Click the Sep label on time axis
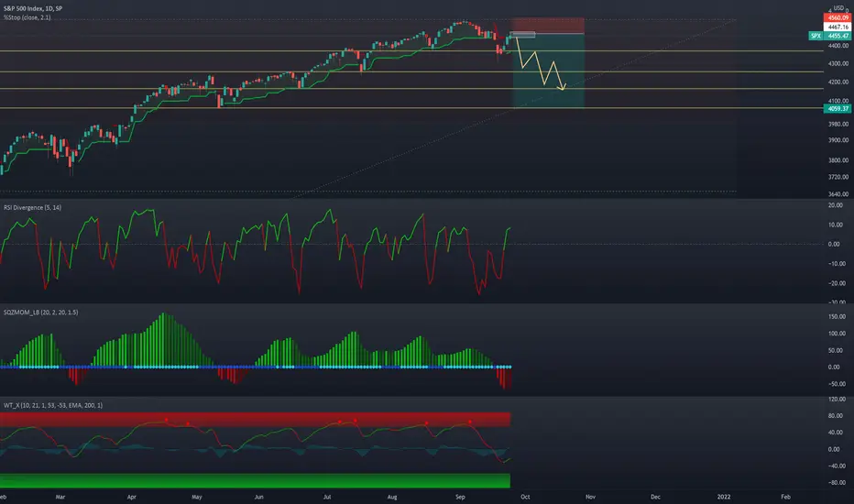This screenshot has height=504, width=854. pyautogui.click(x=460, y=497)
